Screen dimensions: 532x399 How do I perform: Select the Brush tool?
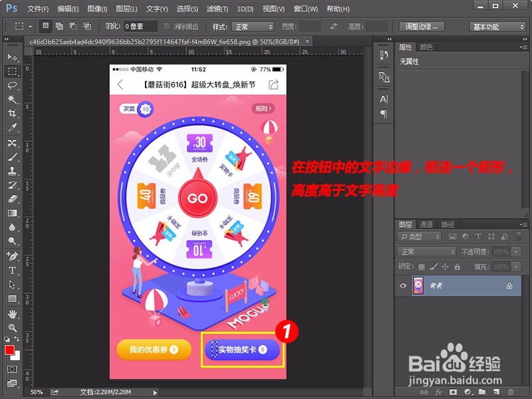pyautogui.click(x=12, y=157)
